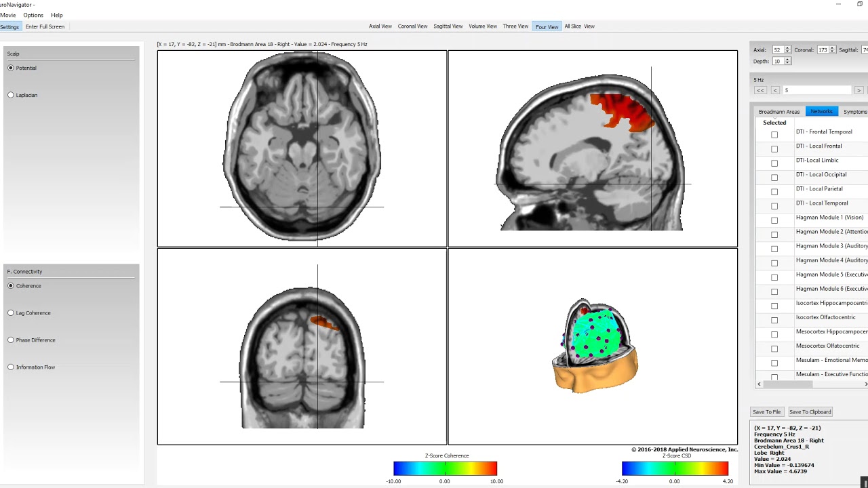Click the Coronal value field
This screenshot has height=488, width=868.
[823, 49]
